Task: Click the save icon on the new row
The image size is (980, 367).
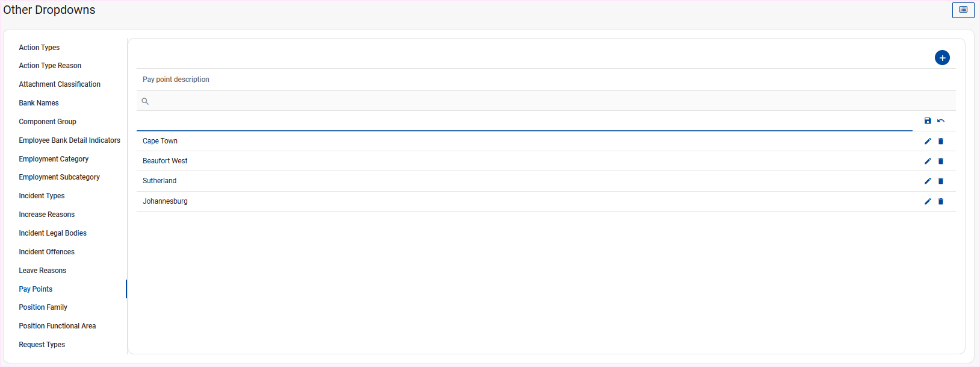Action: point(928,121)
